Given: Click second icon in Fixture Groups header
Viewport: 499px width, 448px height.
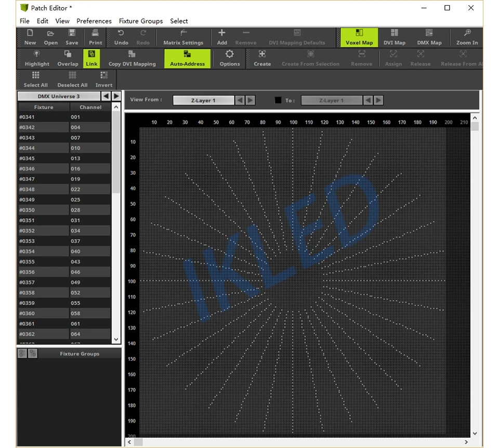Looking at the screenshot, I should pos(33,353).
